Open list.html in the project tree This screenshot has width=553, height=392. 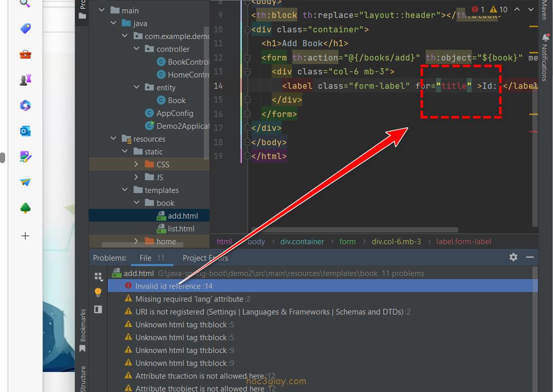(181, 229)
